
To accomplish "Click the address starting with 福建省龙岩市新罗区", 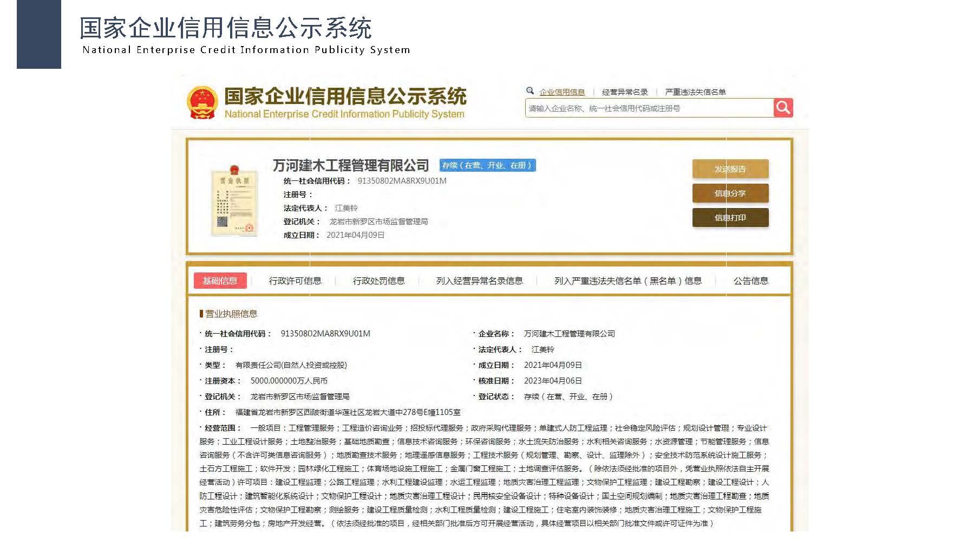I will (348, 412).
